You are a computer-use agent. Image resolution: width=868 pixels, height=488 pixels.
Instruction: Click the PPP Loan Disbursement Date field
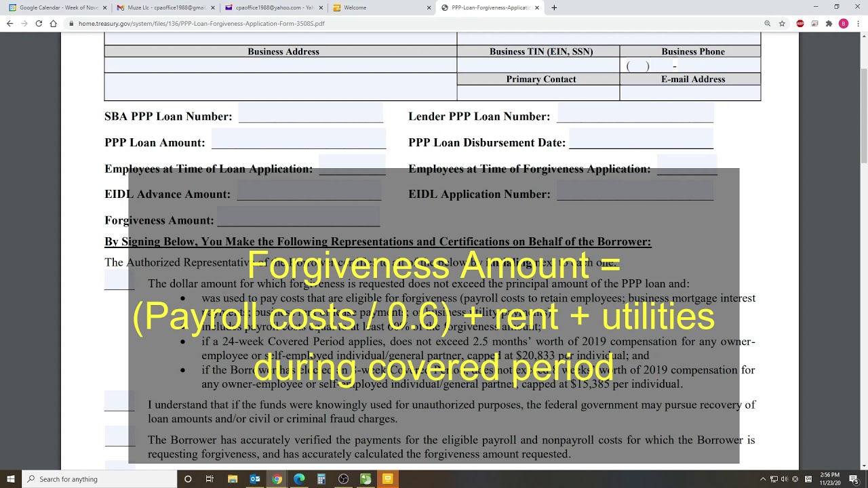(641, 139)
